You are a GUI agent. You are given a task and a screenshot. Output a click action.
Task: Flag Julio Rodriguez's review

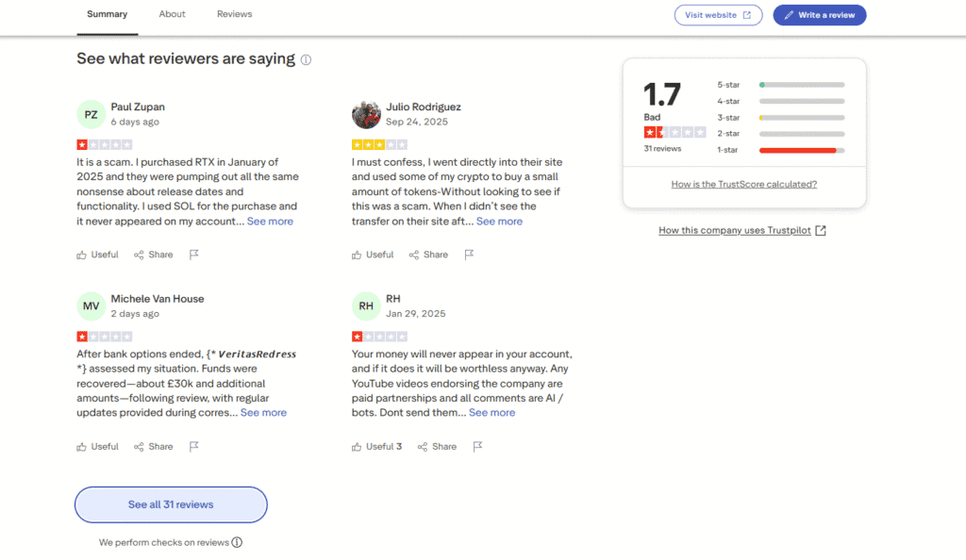point(469,255)
